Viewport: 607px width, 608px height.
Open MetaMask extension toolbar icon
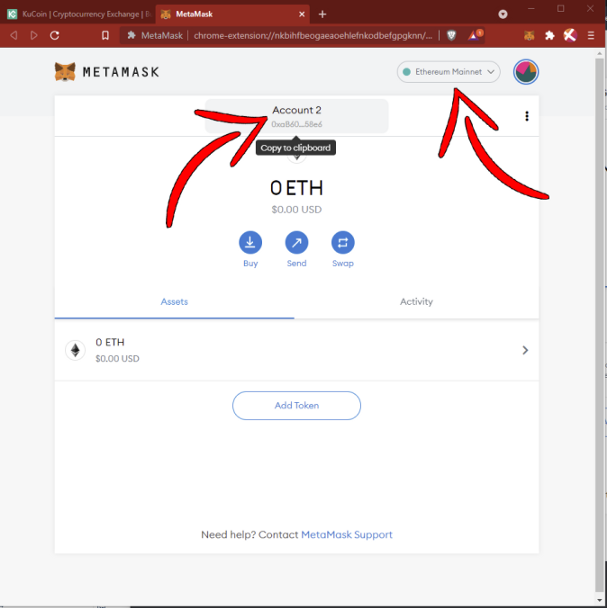[529, 36]
